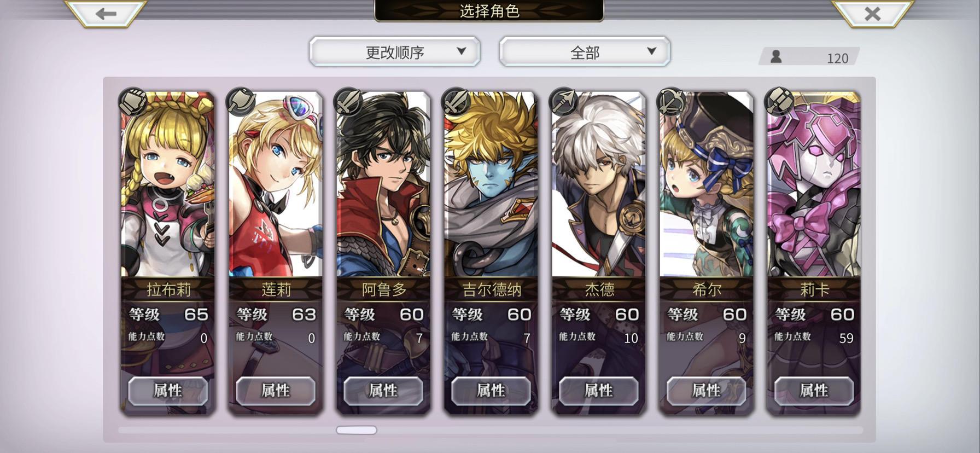Close the character selection screen
The width and height of the screenshot is (980, 453).
coord(872,14)
